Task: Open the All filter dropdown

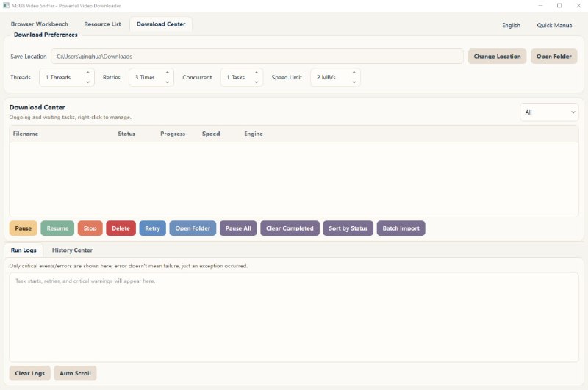Action: [x=549, y=112]
